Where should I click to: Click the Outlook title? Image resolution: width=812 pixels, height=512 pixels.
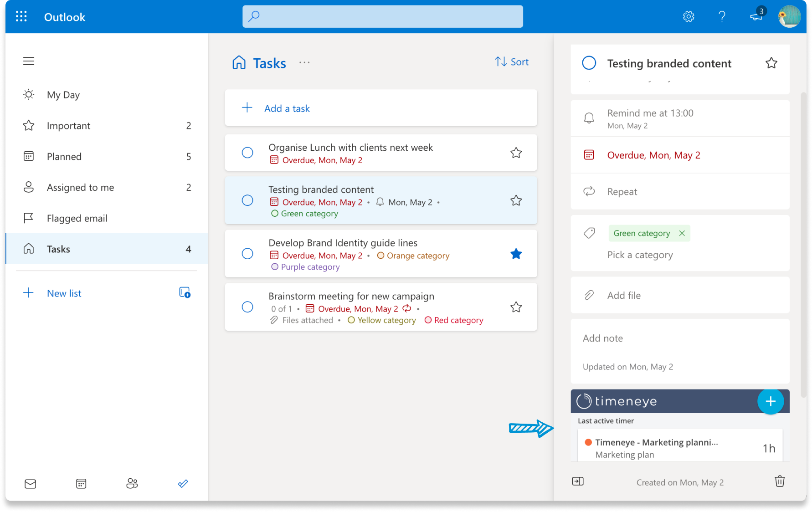[x=65, y=17]
